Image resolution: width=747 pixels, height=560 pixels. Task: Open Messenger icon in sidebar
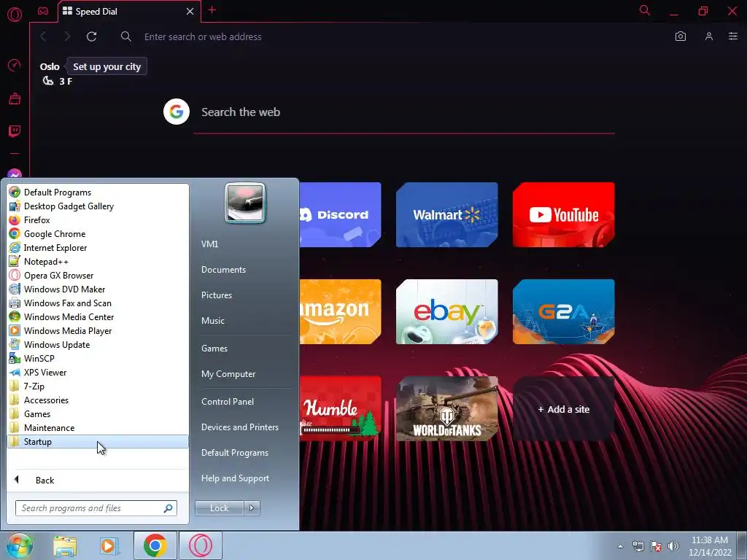tap(15, 174)
